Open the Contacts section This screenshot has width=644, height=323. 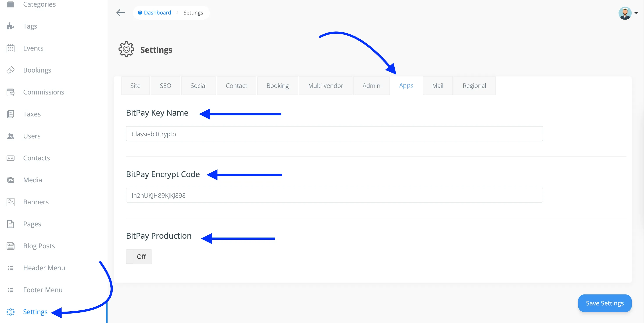36,158
